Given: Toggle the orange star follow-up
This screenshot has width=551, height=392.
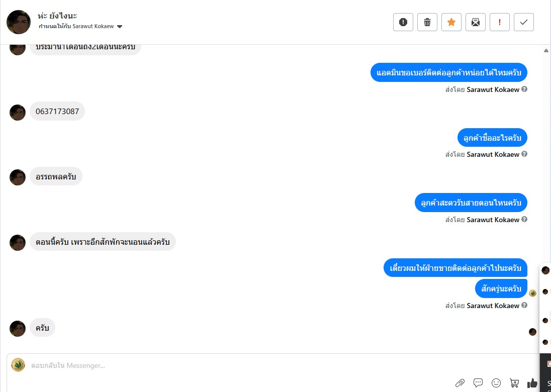Looking at the screenshot, I should pyautogui.click(x=451, y=22).
